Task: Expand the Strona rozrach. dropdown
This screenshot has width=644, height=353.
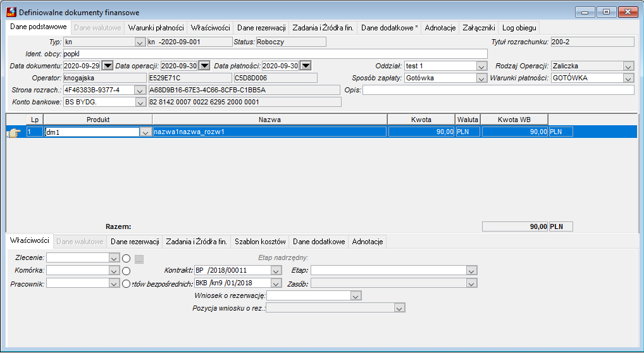Action: 140,90
